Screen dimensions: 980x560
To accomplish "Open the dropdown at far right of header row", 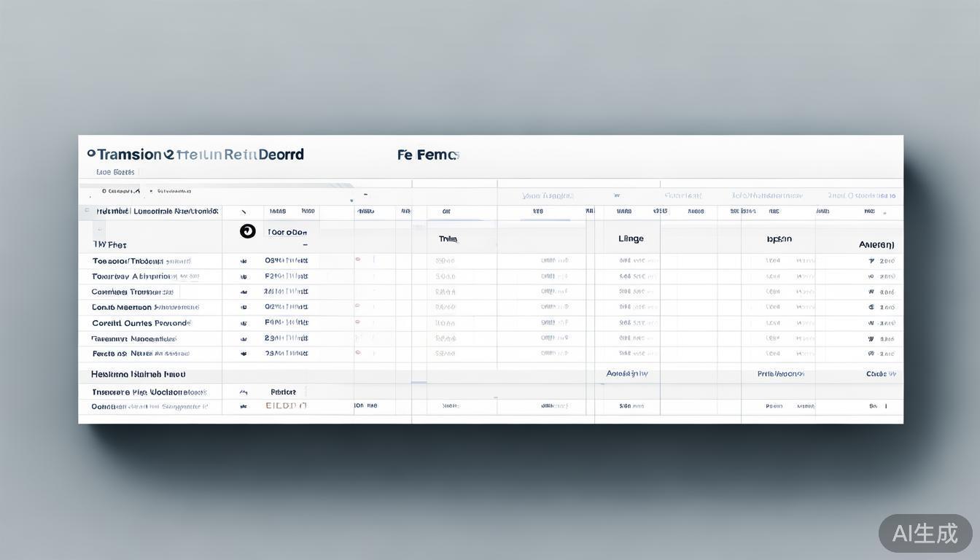I will click(x=885, y=214).
